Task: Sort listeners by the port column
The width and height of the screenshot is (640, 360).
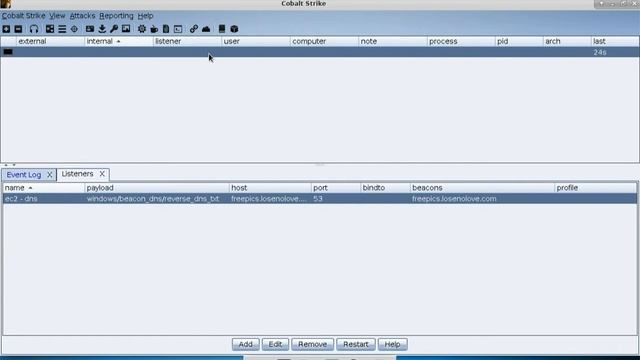Action: 336,188
